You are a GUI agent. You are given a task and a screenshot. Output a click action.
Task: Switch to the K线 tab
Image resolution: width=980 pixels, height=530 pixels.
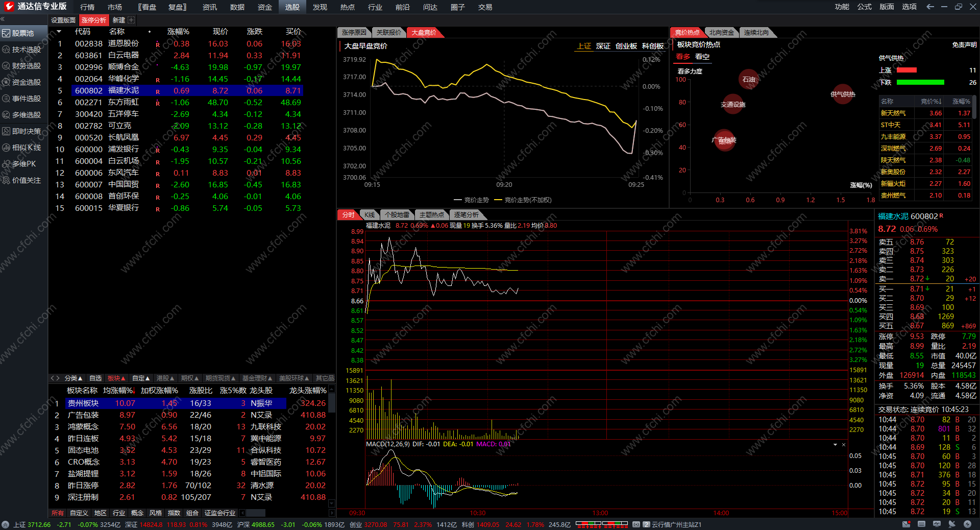coord(370,215)
